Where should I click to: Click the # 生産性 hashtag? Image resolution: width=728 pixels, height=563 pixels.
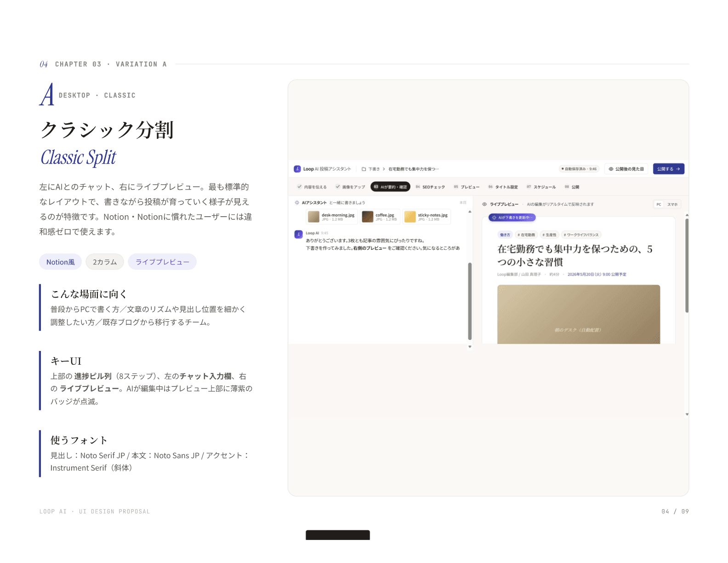point(549,235)
